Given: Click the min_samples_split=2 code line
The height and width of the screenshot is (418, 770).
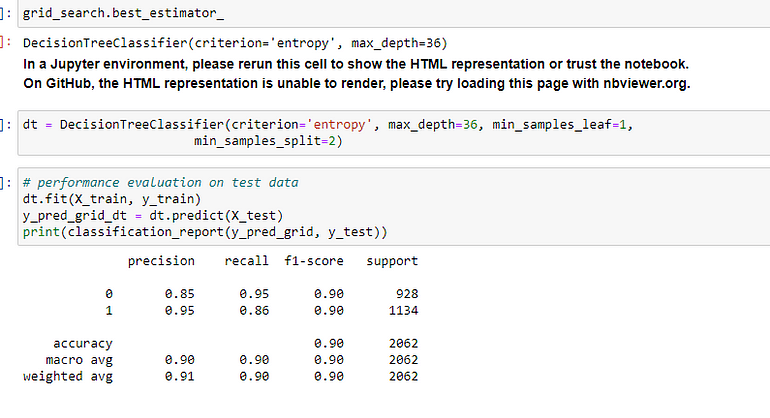Looking at the screenshot, I should coord(268,141).
